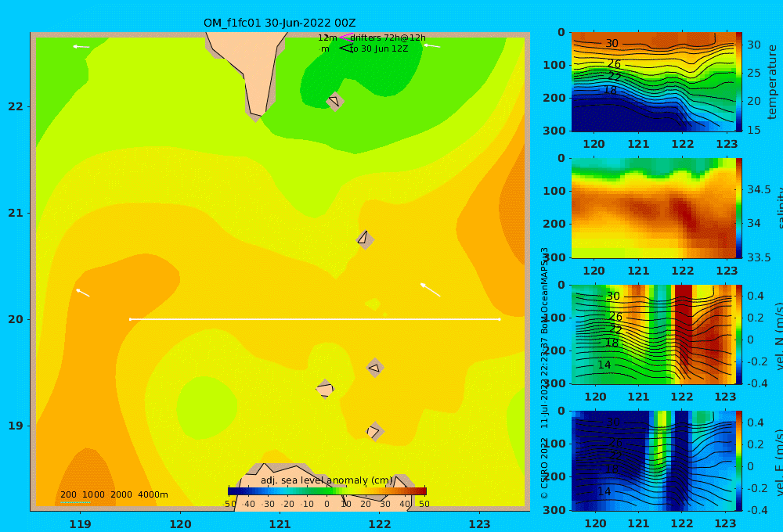Click the title 'OM_f1fc01 30-Jun-2022 00Z'
This screenshot has width=783, height=532.
(x=280, y=23)
